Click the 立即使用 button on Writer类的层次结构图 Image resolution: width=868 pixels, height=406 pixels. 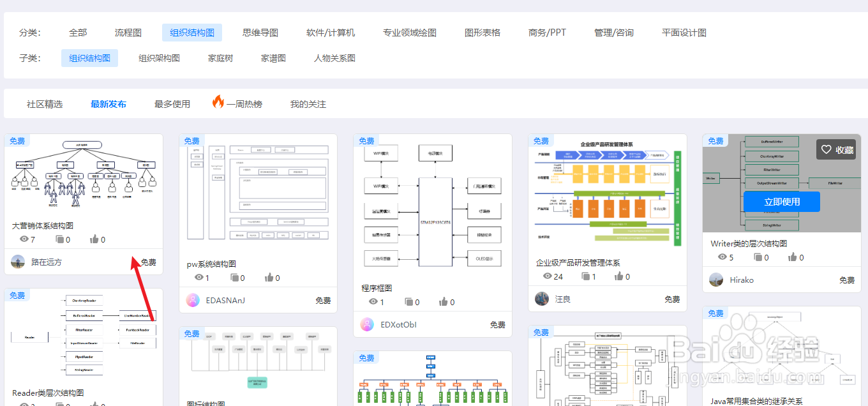(x=781, y=201)
